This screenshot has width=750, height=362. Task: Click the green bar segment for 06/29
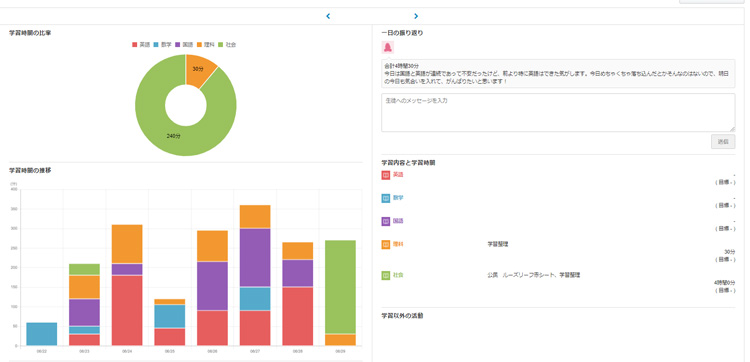[x=340, y=287]
